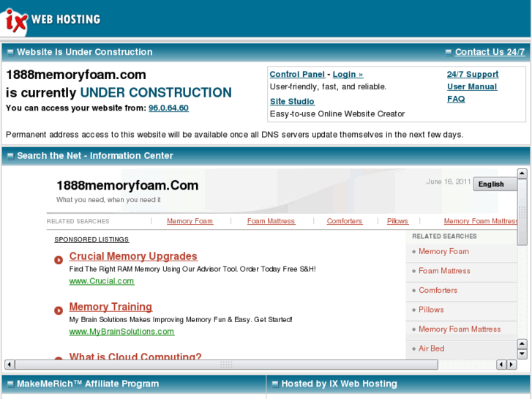
Task: Open the 24/7 Support link
Action: click(x=473, y=74)
